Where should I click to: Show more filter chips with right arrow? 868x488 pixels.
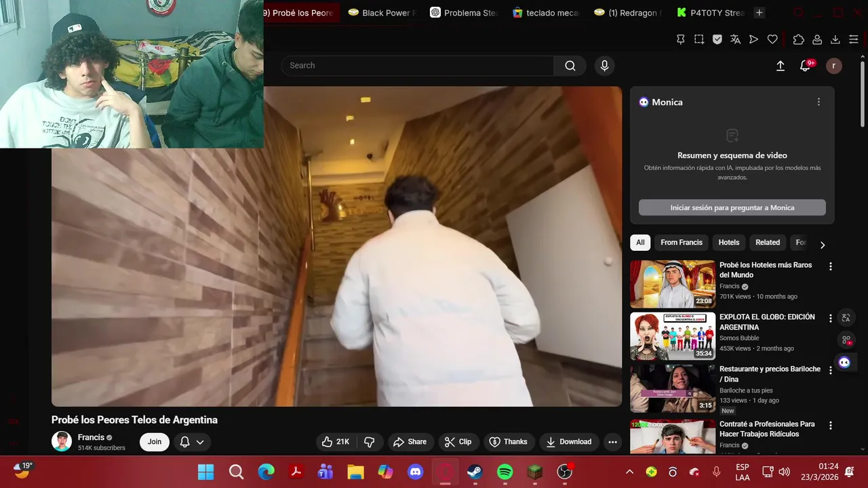click(823, 245)
